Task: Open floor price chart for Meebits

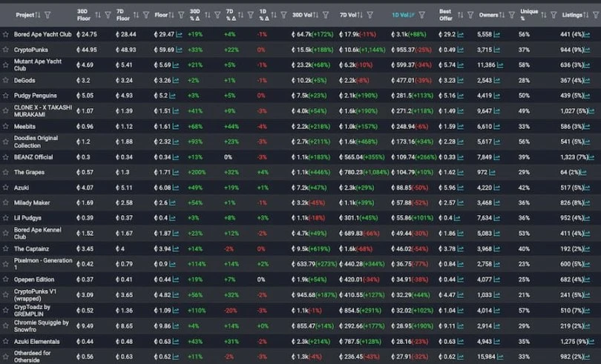Action: coord(178,126)
